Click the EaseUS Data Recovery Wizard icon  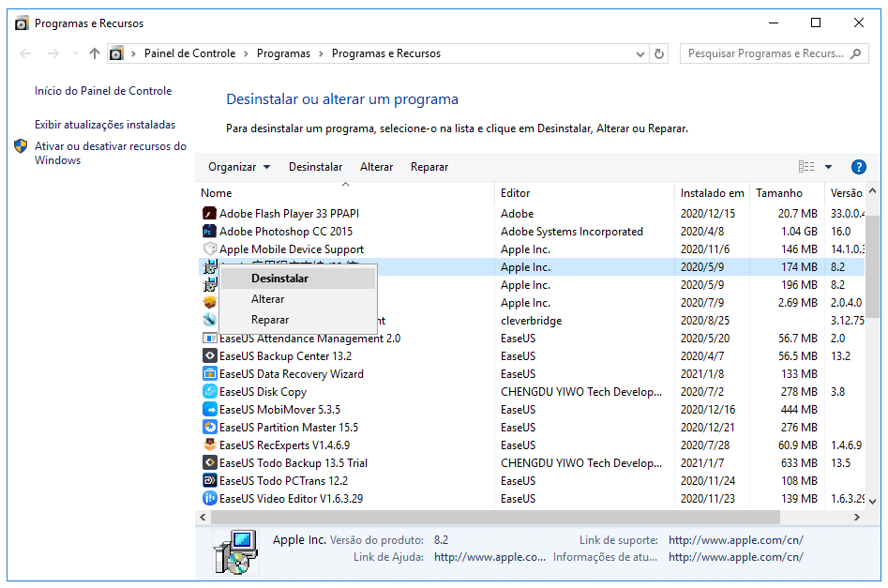tap(210, 374)
